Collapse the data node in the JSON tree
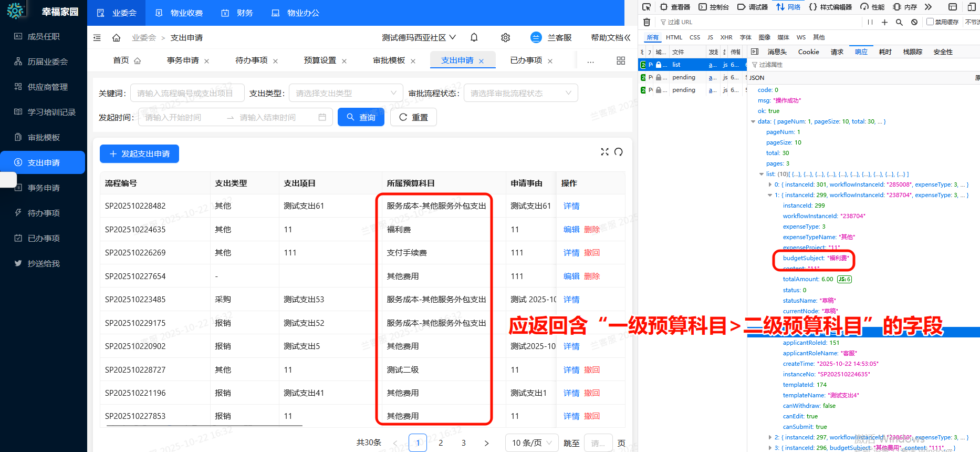The image size is (980, 452). [x=754, y=122]
